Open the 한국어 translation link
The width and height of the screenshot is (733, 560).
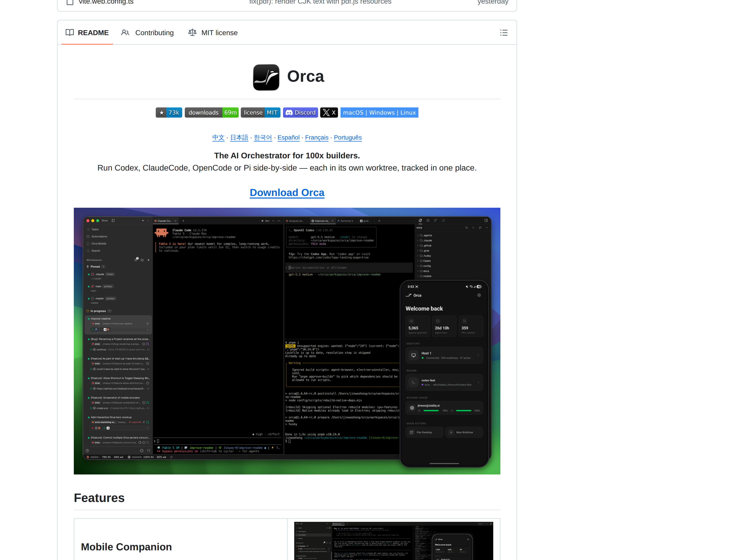coord(263,137)
